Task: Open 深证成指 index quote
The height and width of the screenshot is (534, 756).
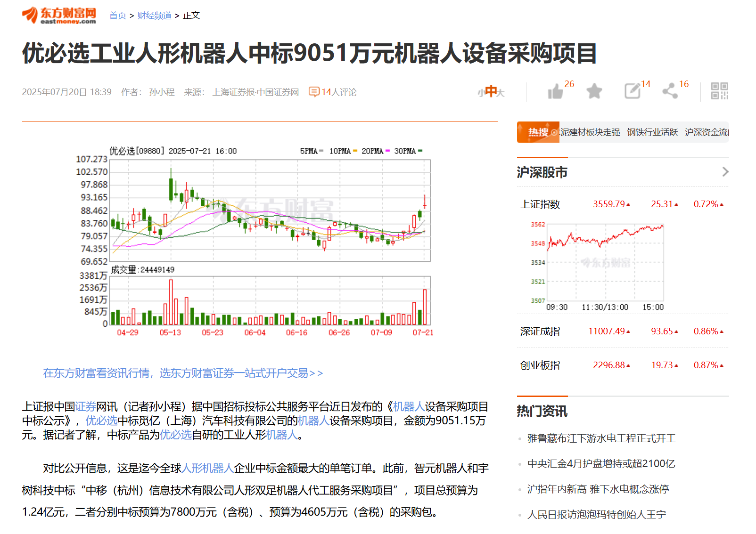Action: click(x=540, y=332)
